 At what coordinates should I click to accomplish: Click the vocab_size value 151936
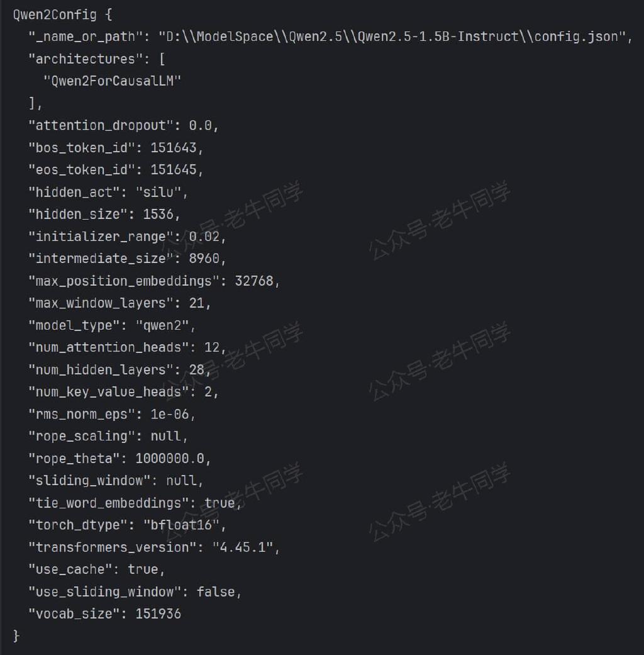click(x=158, y=613)
